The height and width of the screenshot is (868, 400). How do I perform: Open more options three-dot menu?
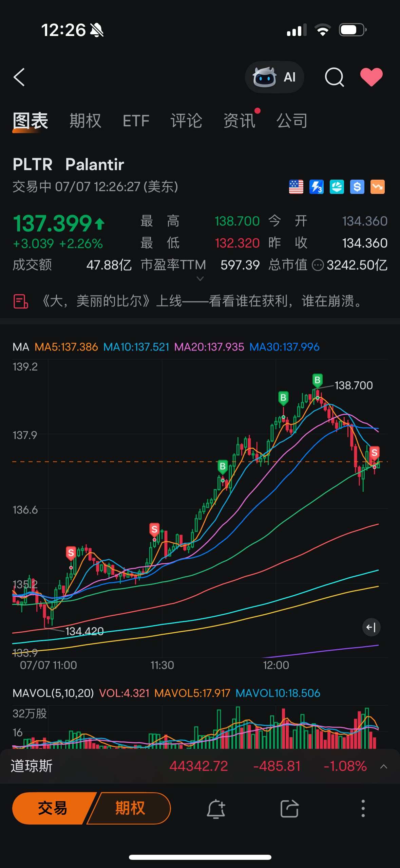click(363, 808)
